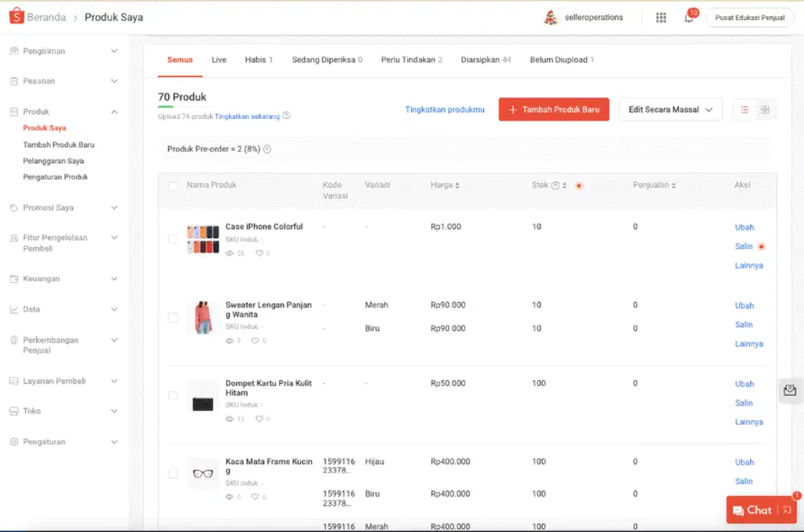Image resolution: width=804 pixels, height=532 pixels.
Task: Select the Case iPhone Colorful checkbox
Action: coord(173,239)
